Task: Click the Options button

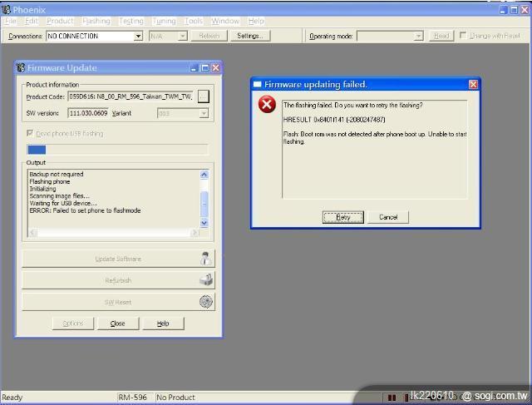Action: tap(73, 324)
